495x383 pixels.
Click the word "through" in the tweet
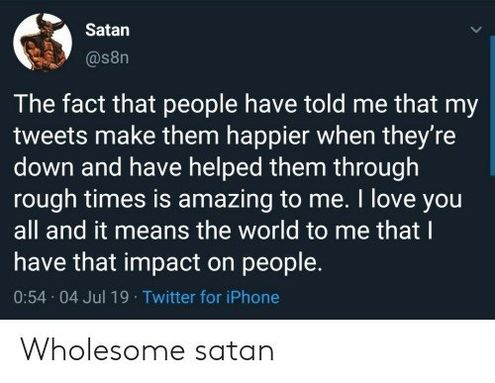376,167
